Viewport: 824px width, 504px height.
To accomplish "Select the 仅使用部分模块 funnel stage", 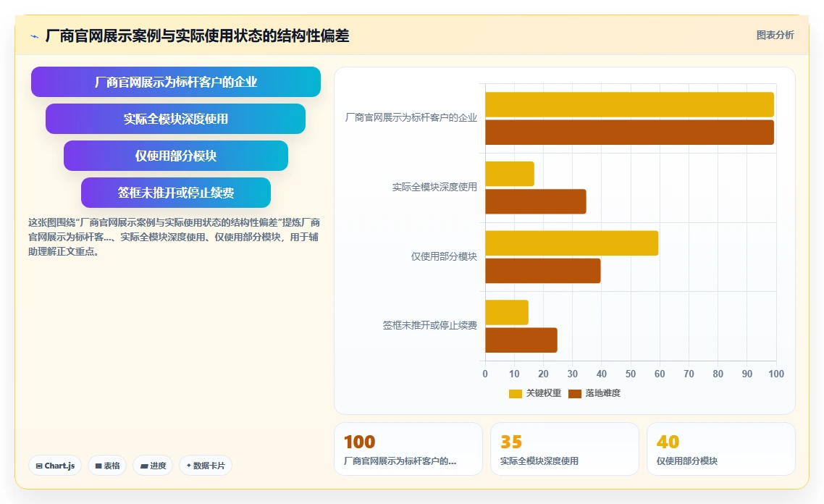I will coord(175,156).
